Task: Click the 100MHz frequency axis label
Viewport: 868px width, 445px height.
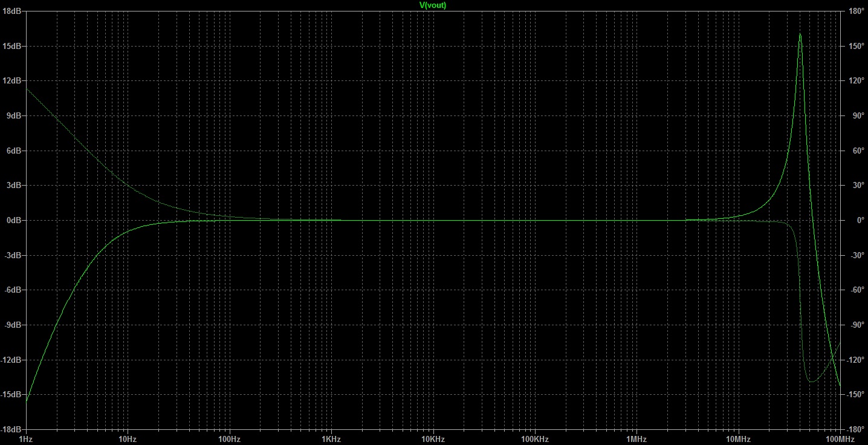Action: (839, 438)
